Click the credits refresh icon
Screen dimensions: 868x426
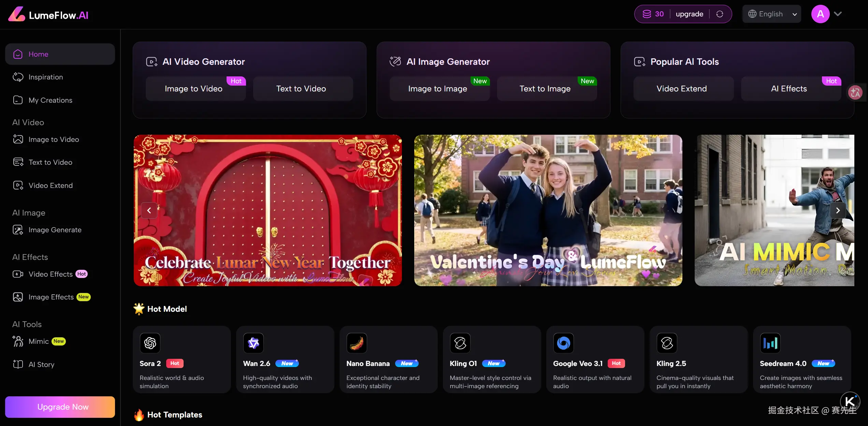(x=720, y=14)
